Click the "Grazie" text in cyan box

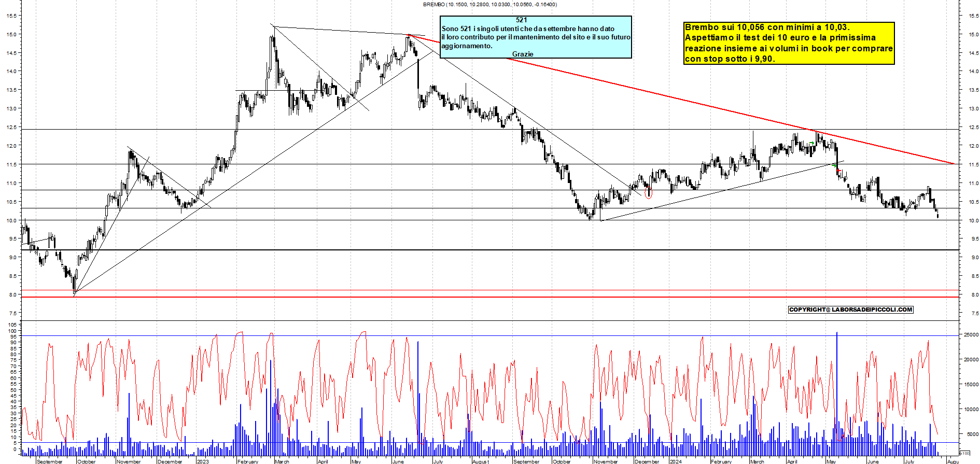point(523,54)
